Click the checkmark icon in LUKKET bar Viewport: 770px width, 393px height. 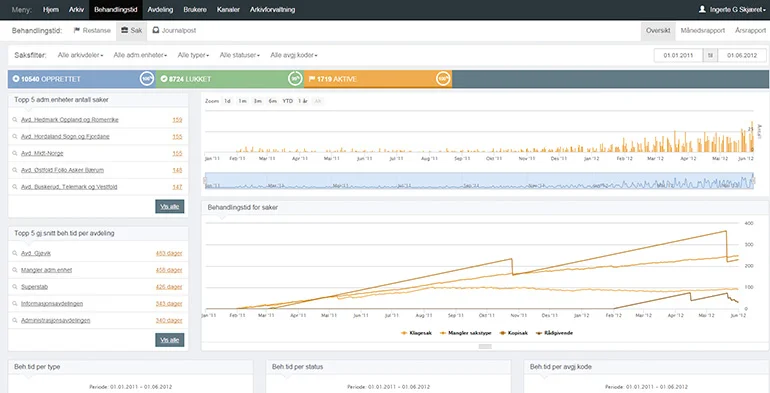pos(164,79)
